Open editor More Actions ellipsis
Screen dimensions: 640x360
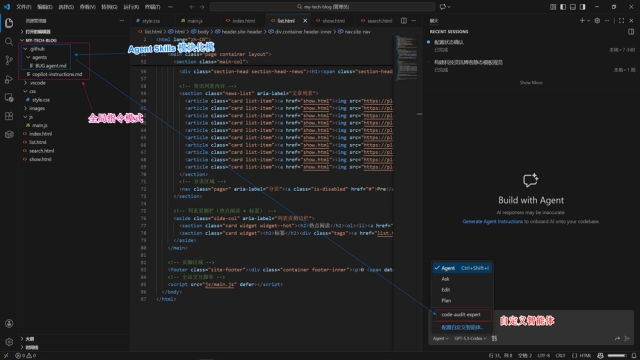[x=414, y=20]
